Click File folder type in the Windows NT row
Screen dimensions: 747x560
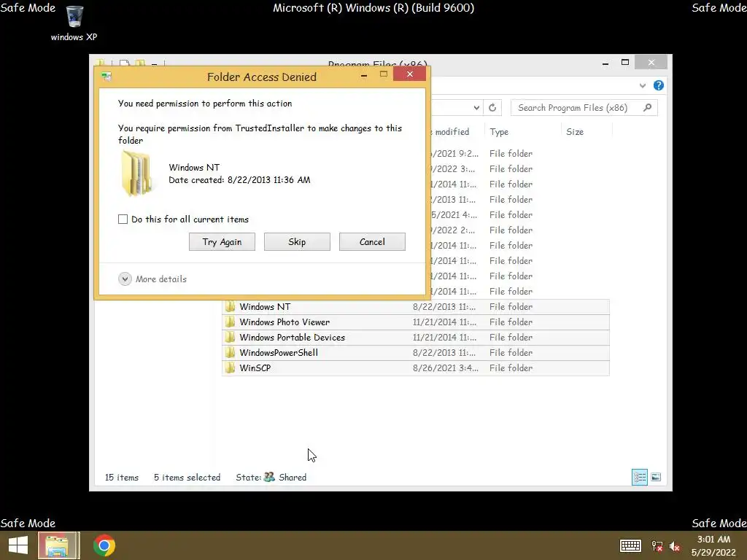511,307
